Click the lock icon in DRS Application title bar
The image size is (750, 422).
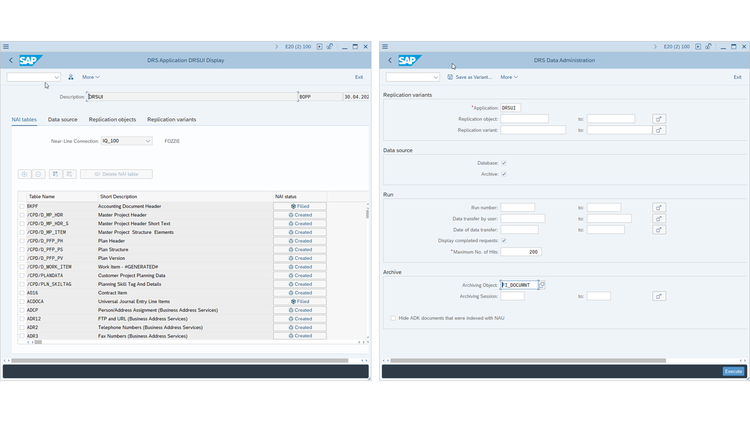[x=330, y=46]
